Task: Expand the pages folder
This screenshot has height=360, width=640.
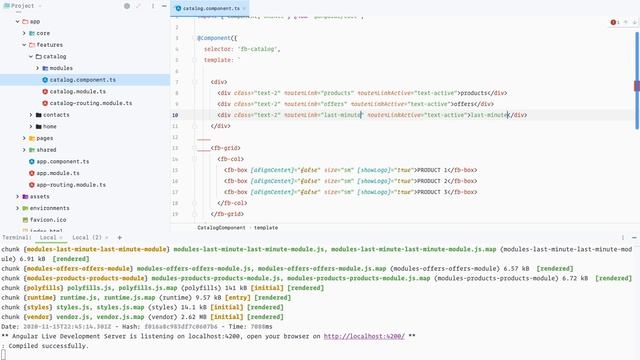Action: point(24,138)
